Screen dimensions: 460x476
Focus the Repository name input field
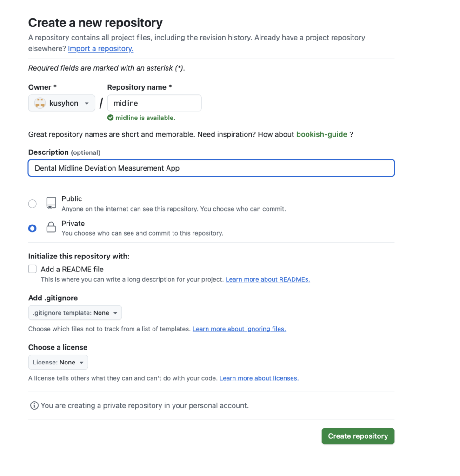(x=154, y=103)
